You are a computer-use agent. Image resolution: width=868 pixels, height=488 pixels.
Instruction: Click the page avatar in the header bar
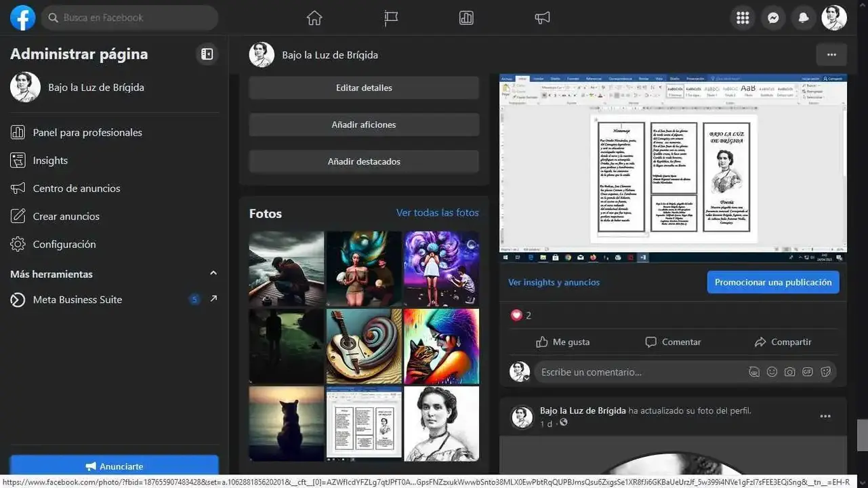pos(262,55)
